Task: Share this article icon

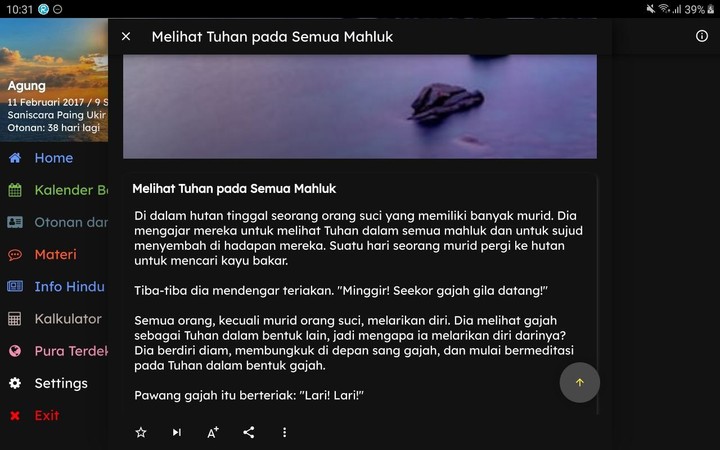Action: pyautogui.click(x=248, y=432)
